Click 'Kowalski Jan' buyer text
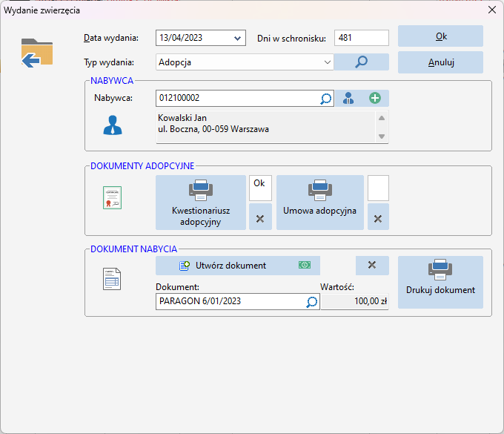Screen dimensions: 504x434 (182, 118)
